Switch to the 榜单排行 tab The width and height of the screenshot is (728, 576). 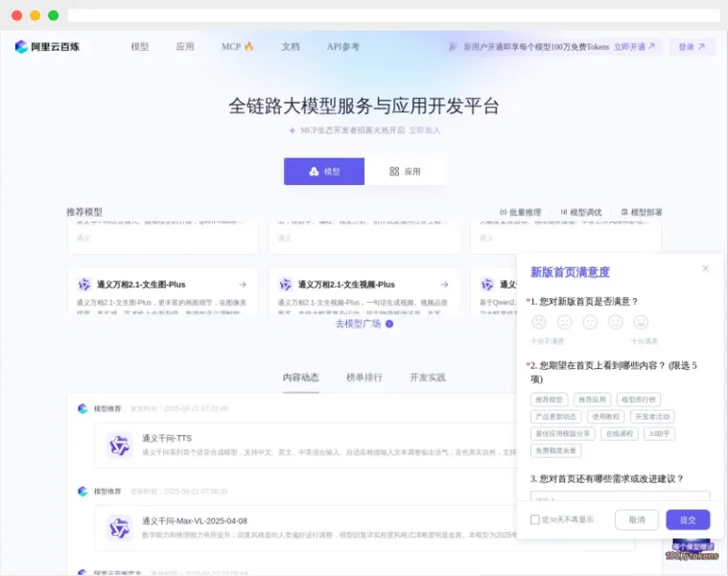pos(364,378)
